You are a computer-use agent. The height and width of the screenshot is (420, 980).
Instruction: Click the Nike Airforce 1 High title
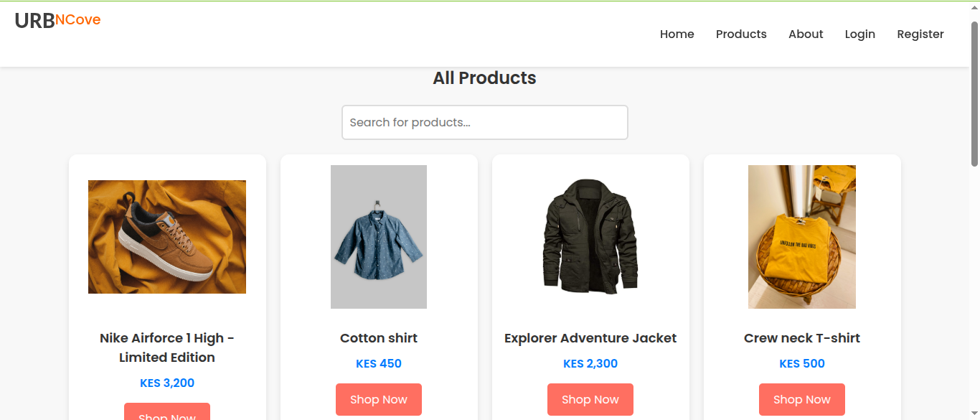pyautogui.click(x=167, y=347)
